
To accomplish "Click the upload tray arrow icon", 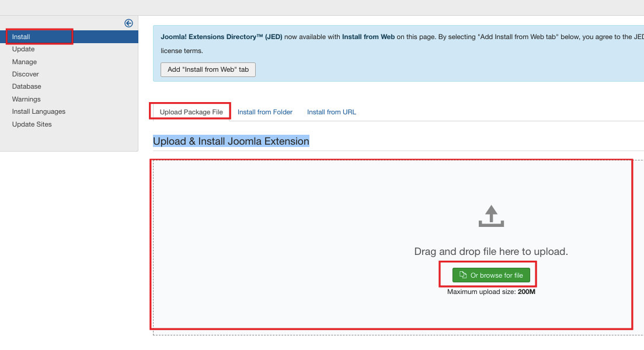I will click(491, 216).
